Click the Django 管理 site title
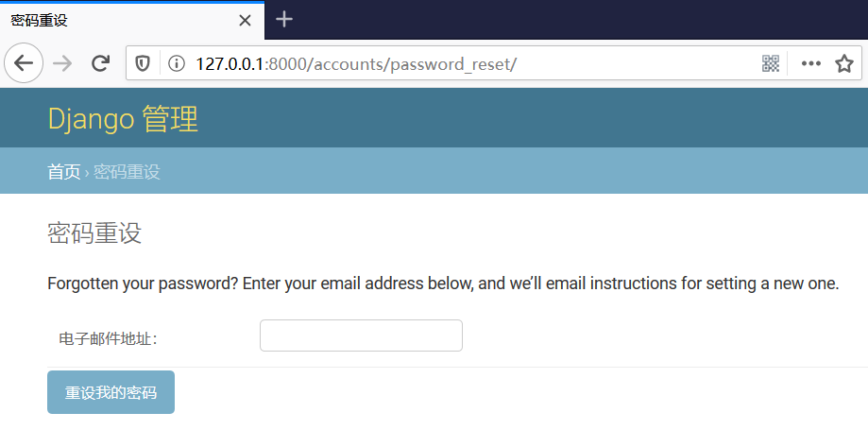The height and width of the screenshot is (430, 868). [x=123, y=120]
